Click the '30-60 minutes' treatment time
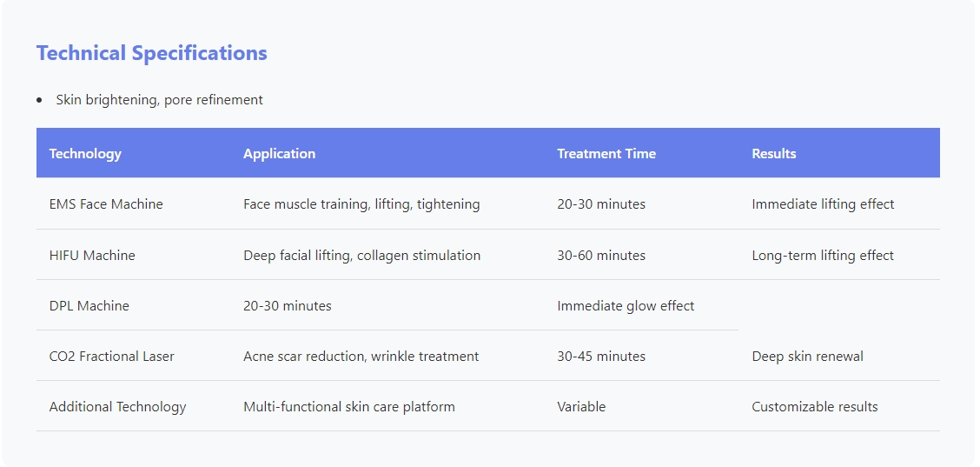 point(601,256)
